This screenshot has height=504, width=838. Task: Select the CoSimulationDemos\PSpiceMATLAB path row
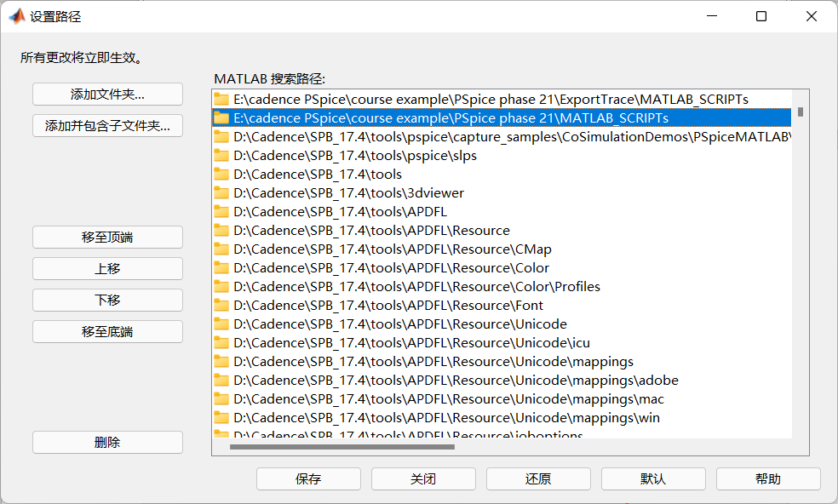coord(502,137)
